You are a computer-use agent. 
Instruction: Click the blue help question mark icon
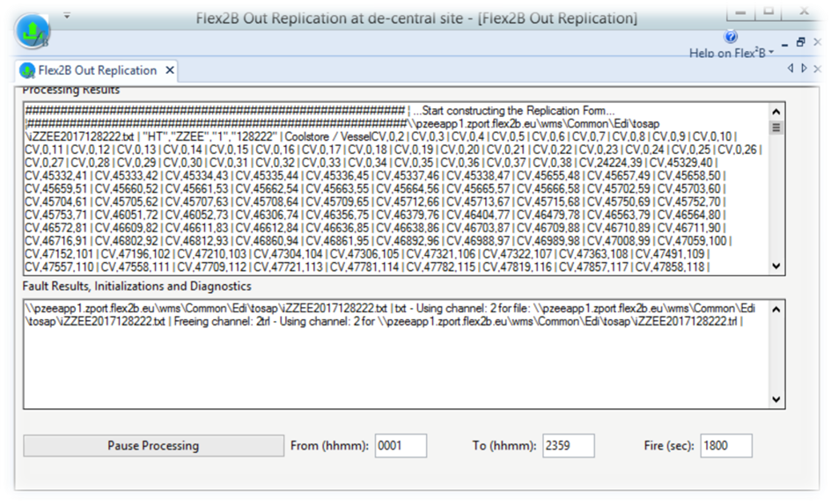pos(731,37)
